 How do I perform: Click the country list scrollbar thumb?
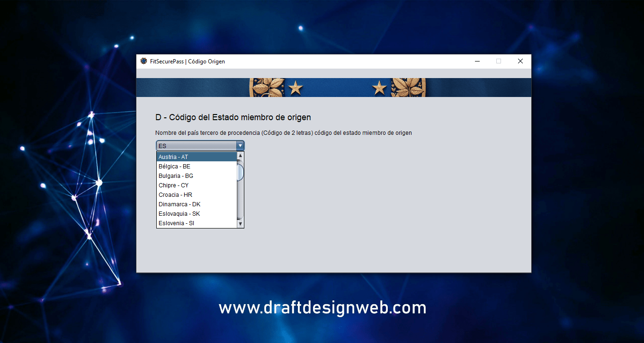click(x=240, y=172)
